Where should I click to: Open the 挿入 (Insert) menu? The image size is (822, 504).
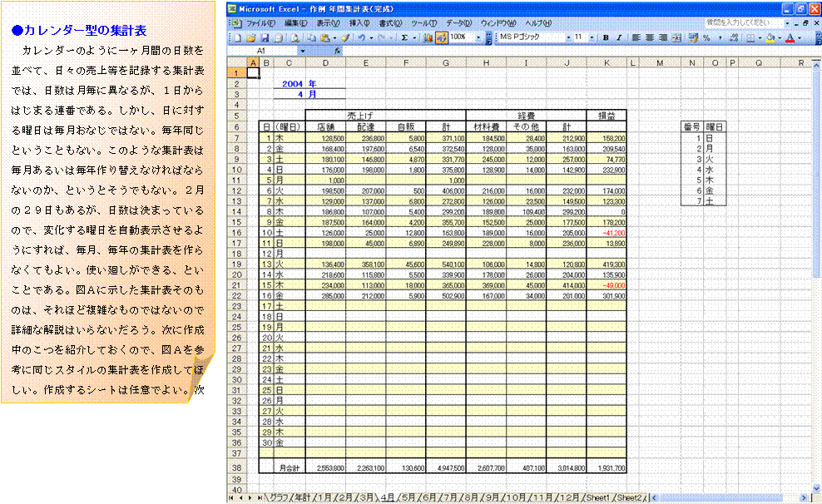[x=359, y=23]
